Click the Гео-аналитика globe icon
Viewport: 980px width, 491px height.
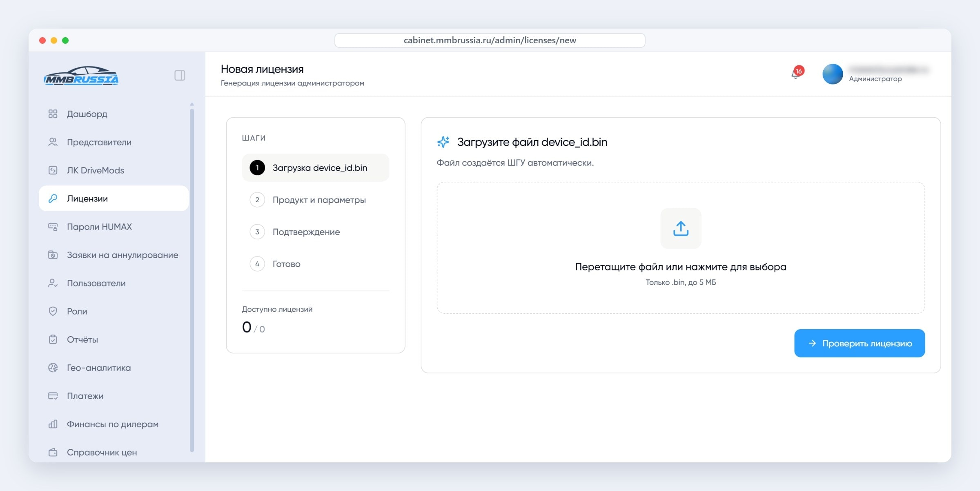tap(53, 368)
